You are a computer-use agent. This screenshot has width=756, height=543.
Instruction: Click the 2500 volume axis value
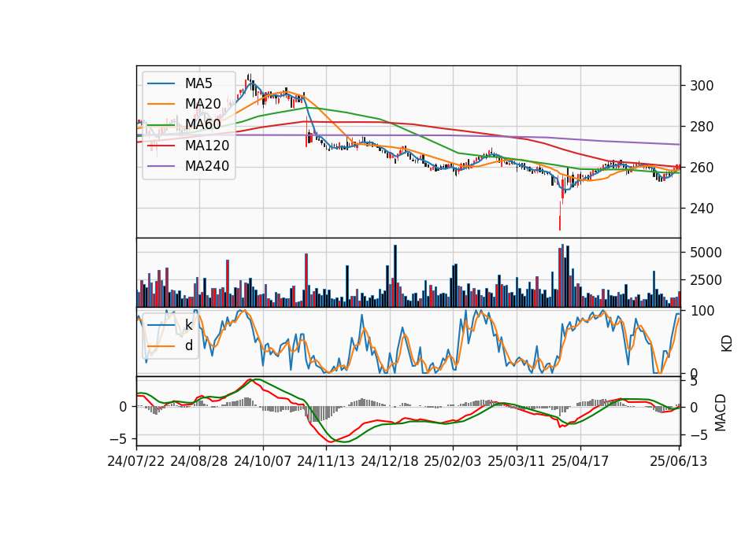click(706, 280)
